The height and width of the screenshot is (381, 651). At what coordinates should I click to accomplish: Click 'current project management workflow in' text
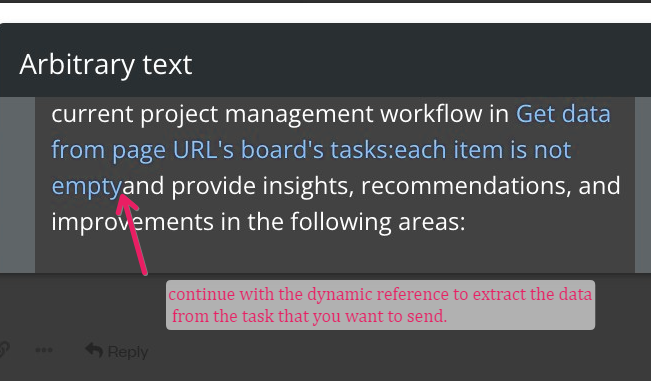280,114
